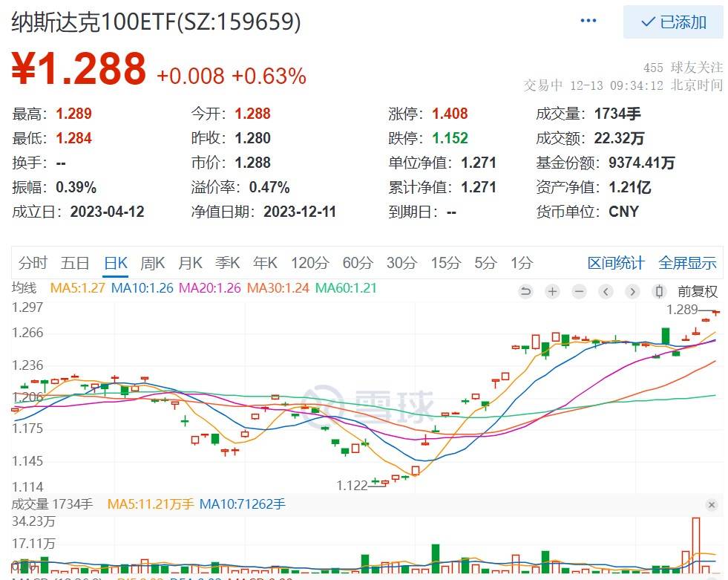
Task: Move chart left with previous arrow
Action: tap(606, 291)
